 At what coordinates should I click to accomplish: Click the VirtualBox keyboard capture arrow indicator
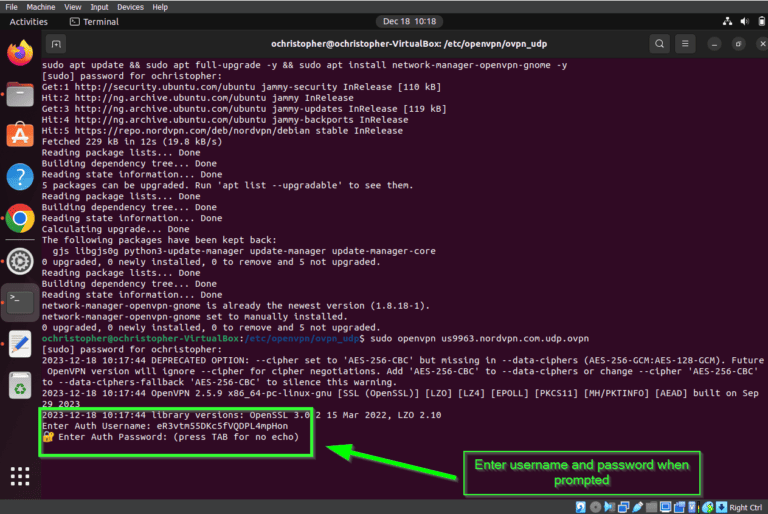click(x=721, y=507)
